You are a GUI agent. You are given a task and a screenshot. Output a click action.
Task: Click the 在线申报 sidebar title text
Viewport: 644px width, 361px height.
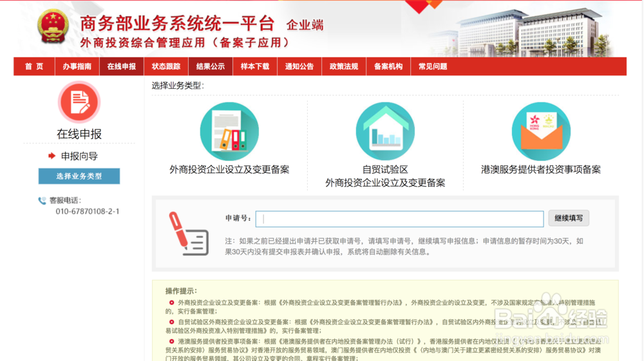[79, 134]
